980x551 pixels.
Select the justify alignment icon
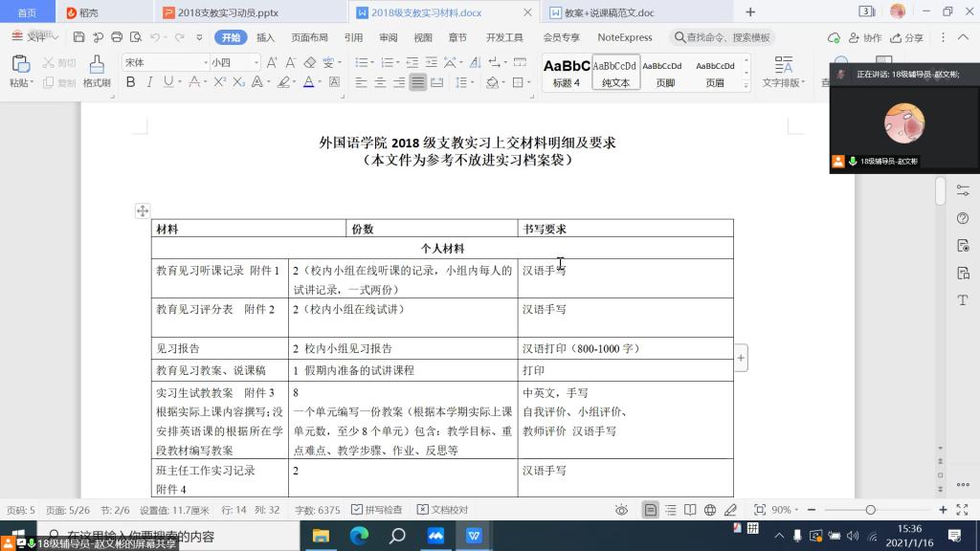point(417,82)
